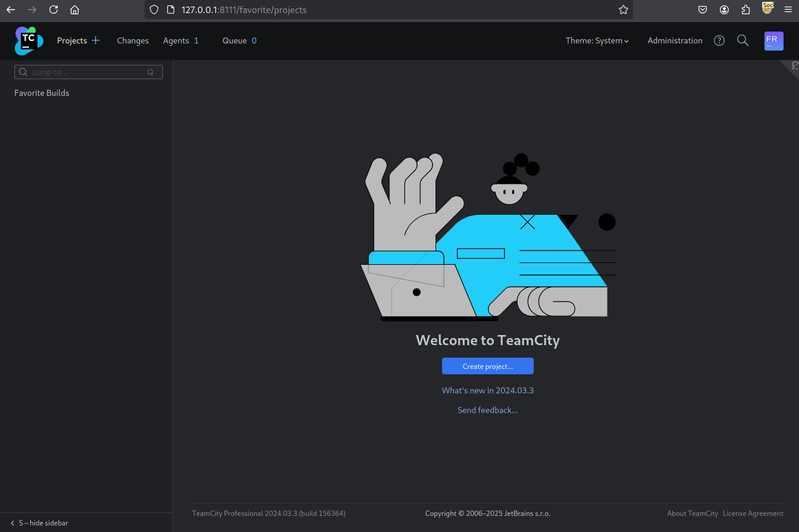Click the Queue count 0
Viewport: 799px width, 532px height.
tap(254, 40)
